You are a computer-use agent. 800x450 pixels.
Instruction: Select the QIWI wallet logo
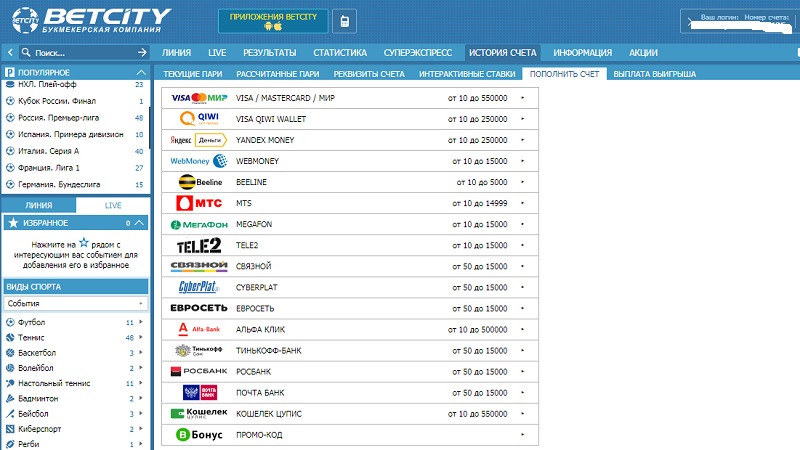(198, 119)
